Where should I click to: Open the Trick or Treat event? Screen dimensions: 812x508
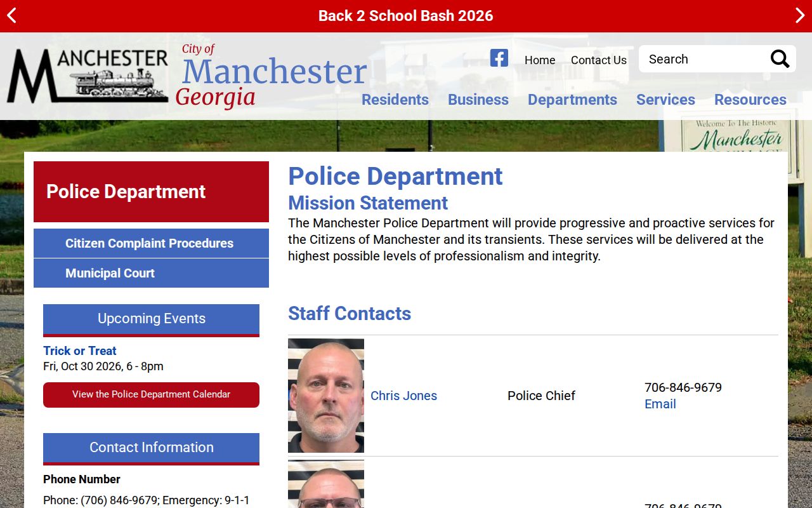tap(80, 351)
